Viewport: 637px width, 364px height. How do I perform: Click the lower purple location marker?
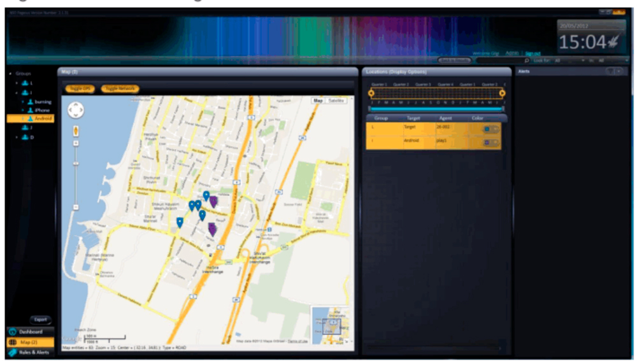212,229
